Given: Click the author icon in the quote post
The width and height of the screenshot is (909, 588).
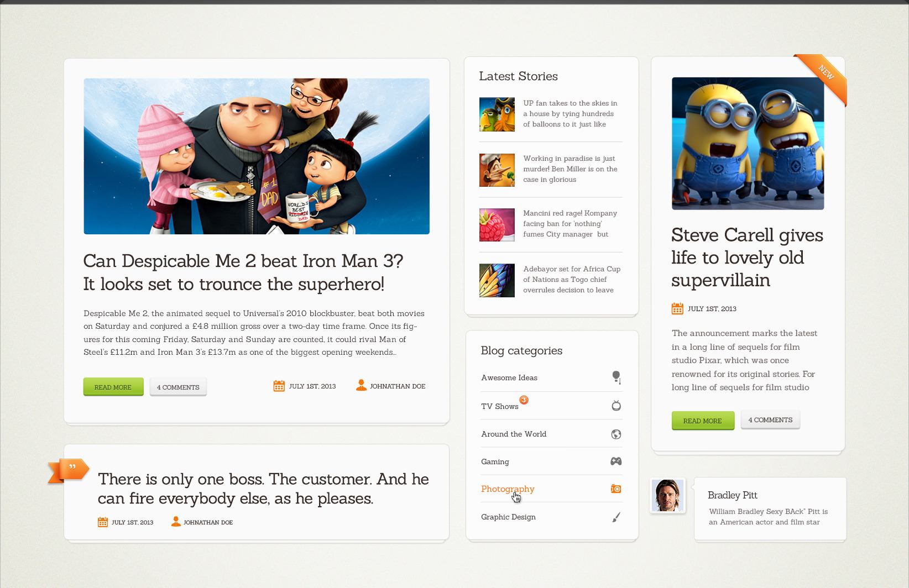Looking at the screenshot, I should click(x=176, y=521).
